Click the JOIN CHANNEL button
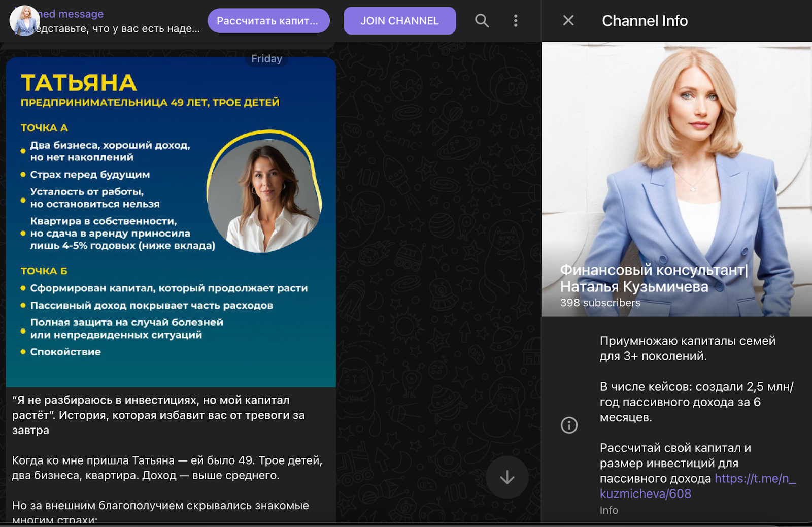812x527 pixels. point(399,21)
